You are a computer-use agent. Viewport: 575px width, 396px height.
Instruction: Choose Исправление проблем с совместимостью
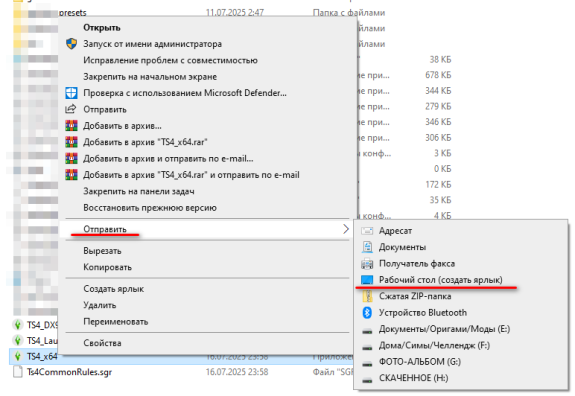tap(170, 60)
